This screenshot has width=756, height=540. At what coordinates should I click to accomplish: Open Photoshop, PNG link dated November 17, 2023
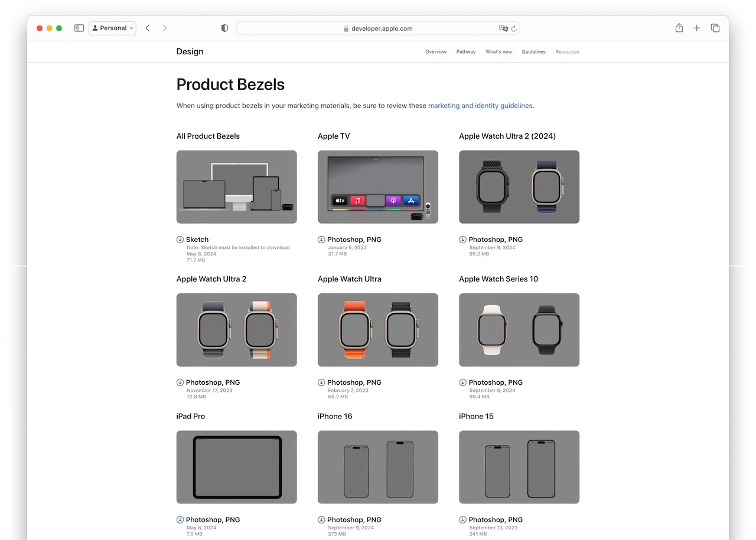[x=213, y=382]
